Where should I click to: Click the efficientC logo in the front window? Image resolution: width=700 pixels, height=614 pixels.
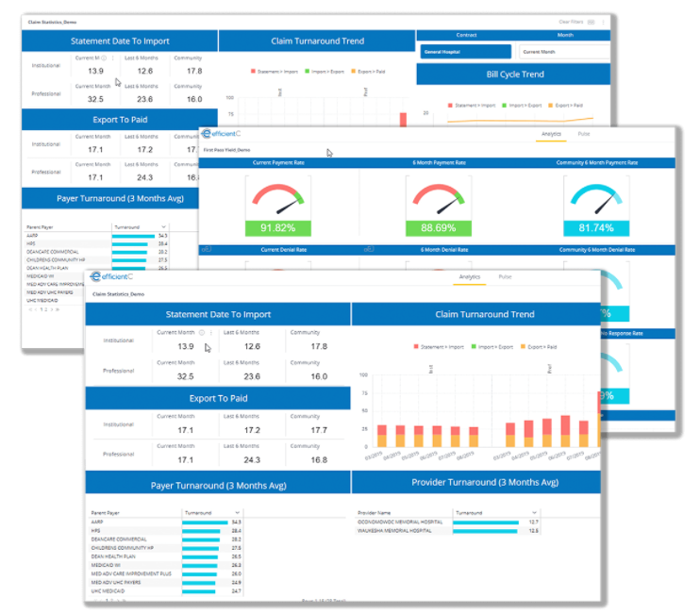click(x=124, y=279)
